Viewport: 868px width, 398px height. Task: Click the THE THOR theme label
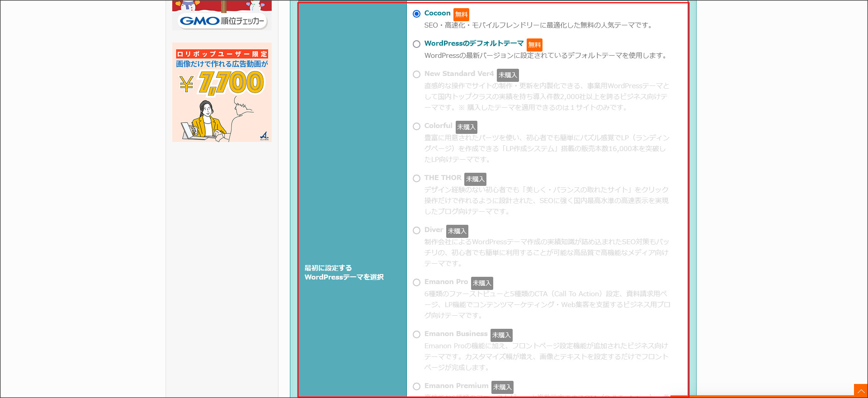443,178
